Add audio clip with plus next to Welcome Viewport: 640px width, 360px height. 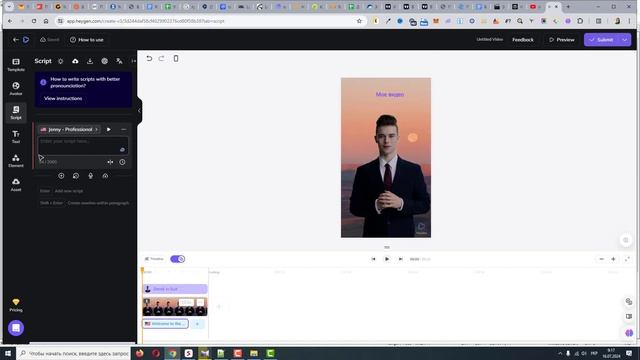pyautogui.click(x=197, y=324)
